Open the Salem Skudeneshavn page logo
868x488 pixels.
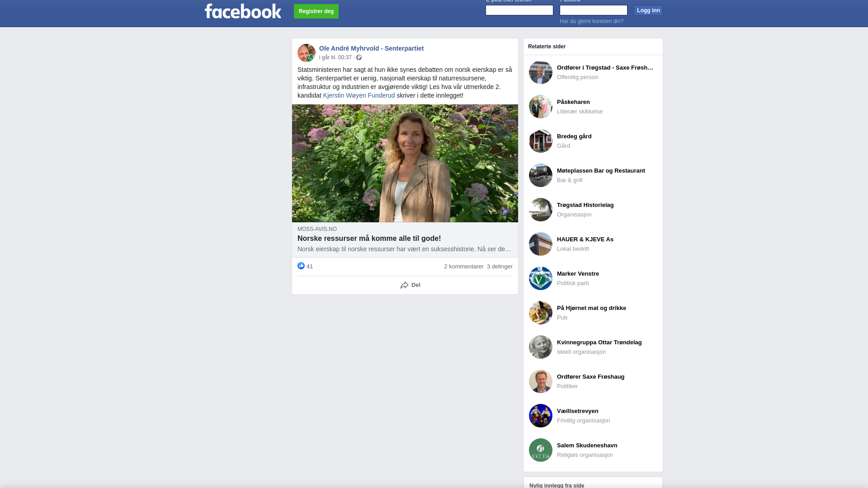click(x=541, y=450)
